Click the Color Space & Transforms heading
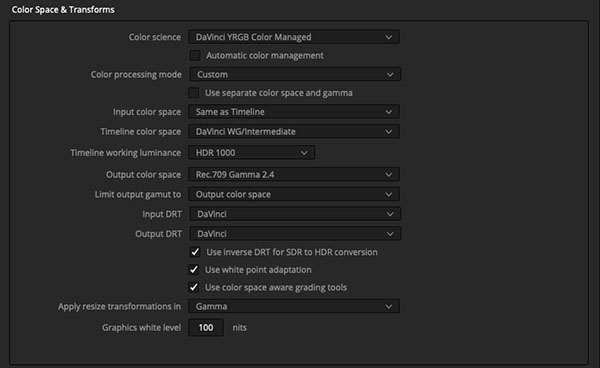 coord(63,10)
